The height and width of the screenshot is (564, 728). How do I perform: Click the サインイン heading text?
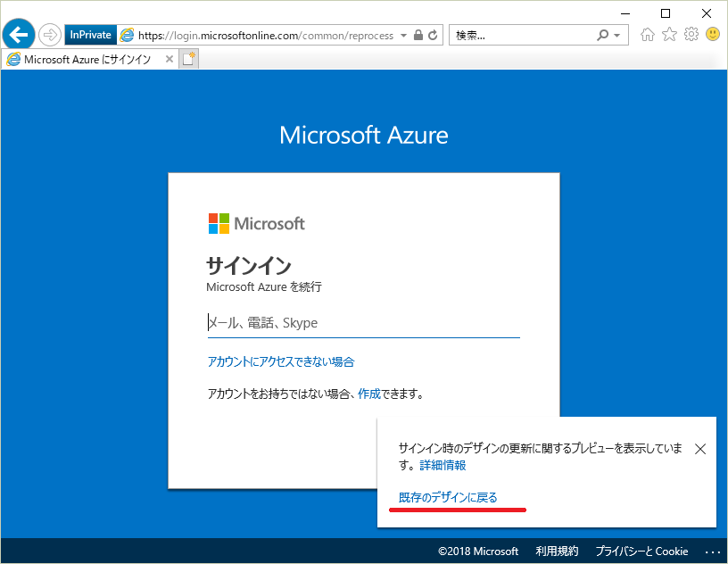248,266
